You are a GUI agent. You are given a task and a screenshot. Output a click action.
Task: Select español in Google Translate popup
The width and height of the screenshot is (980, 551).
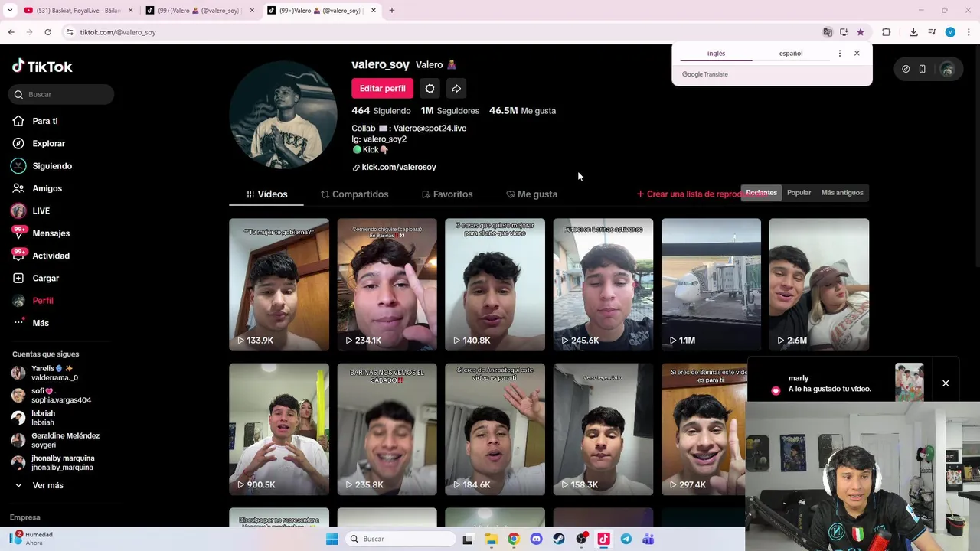click(791, 54)
